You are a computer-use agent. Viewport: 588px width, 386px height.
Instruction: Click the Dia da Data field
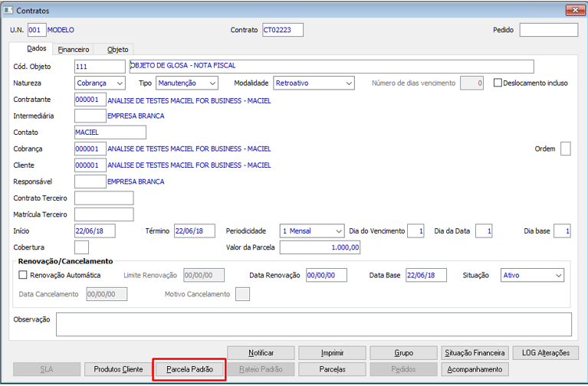(x=484, y=231)
